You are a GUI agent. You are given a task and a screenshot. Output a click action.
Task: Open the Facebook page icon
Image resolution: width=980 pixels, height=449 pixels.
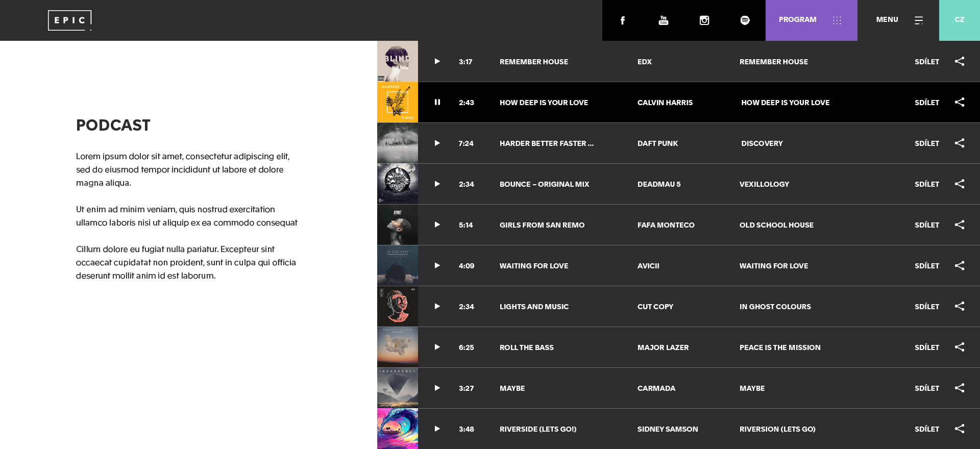coord(622,20)
